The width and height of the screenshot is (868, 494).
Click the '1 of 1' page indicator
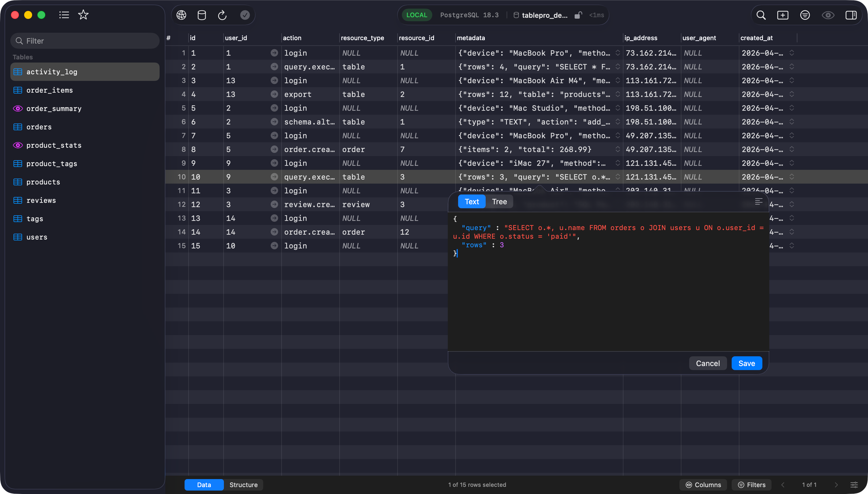809,485
